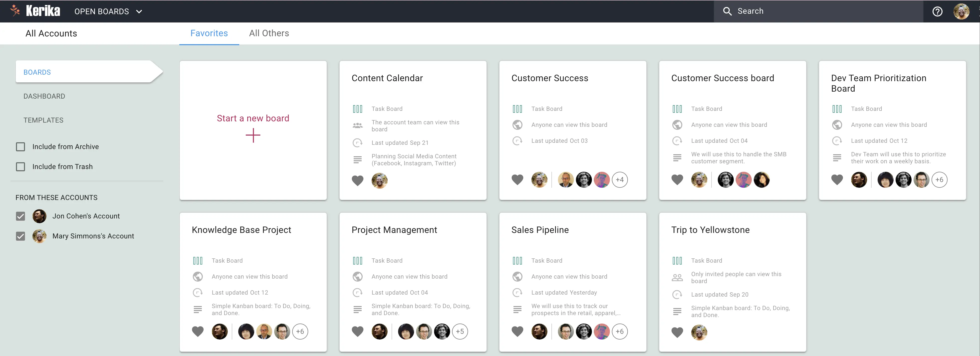Viewport: 980px width, 356px height.
Task: Enable Include from Archive checkbox
Action: click(20, 147)
